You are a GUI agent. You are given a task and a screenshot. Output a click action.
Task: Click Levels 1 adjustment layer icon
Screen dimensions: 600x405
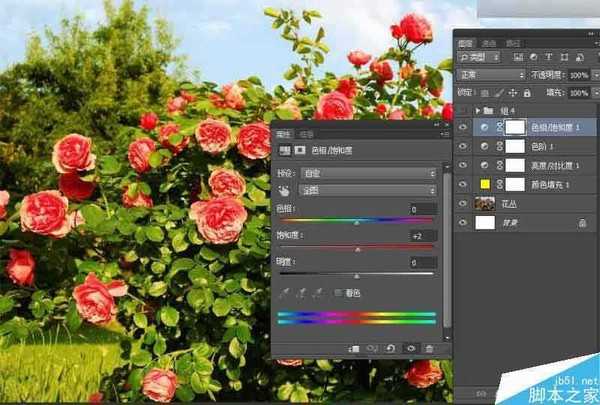(x=484, y=146)
